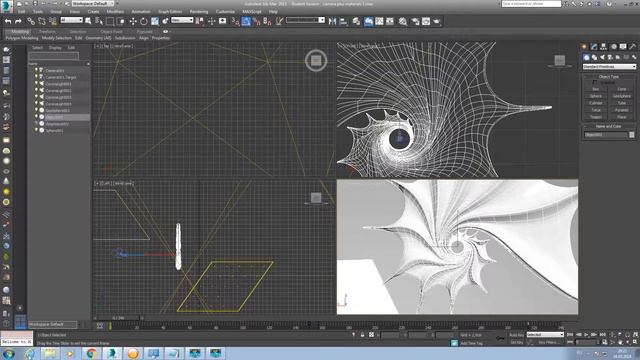Activate the Select and Link tool

[x=31, y=21]
